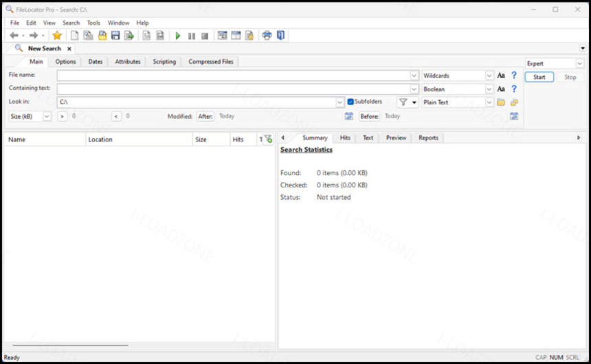Open the File menu
The width and height of the screenshot is (591, 364).
coord(14,23)
